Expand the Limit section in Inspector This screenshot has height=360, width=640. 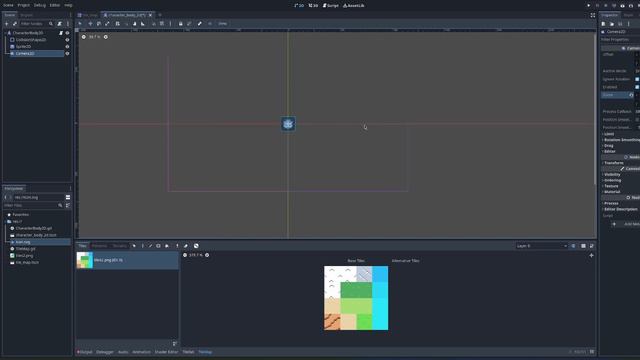609,134
